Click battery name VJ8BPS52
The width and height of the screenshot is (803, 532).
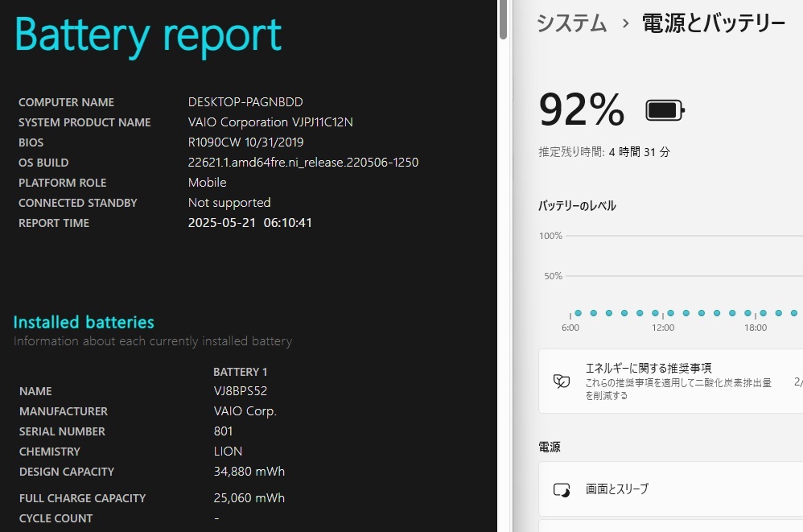tap(241, 390)
